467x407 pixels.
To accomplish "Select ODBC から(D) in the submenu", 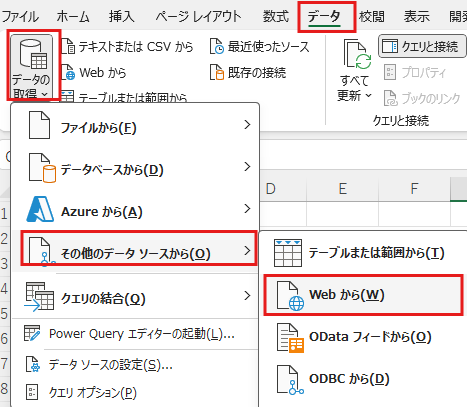I will (x=363, y=379).
